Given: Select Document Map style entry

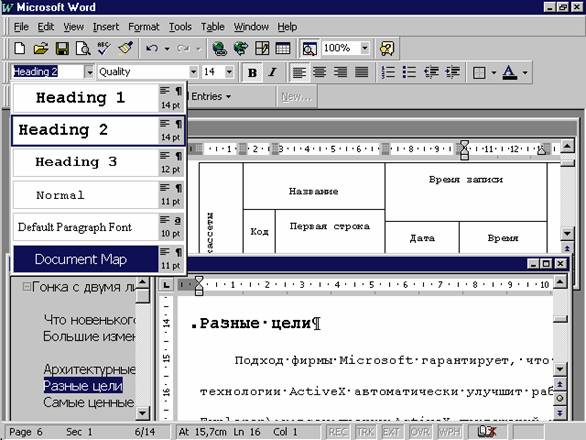Looking at the screenshot, I should pyautogui.click(x=99, y=259).
